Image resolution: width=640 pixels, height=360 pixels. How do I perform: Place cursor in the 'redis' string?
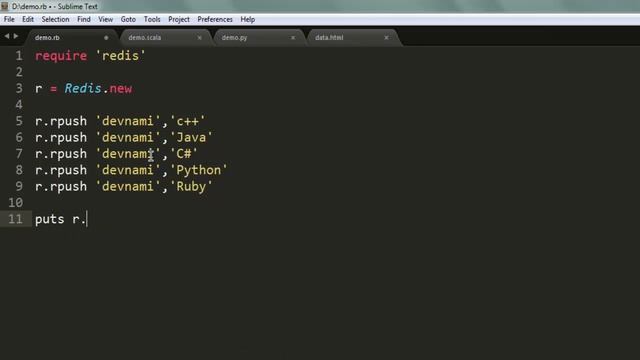click(x=120, y=56)
